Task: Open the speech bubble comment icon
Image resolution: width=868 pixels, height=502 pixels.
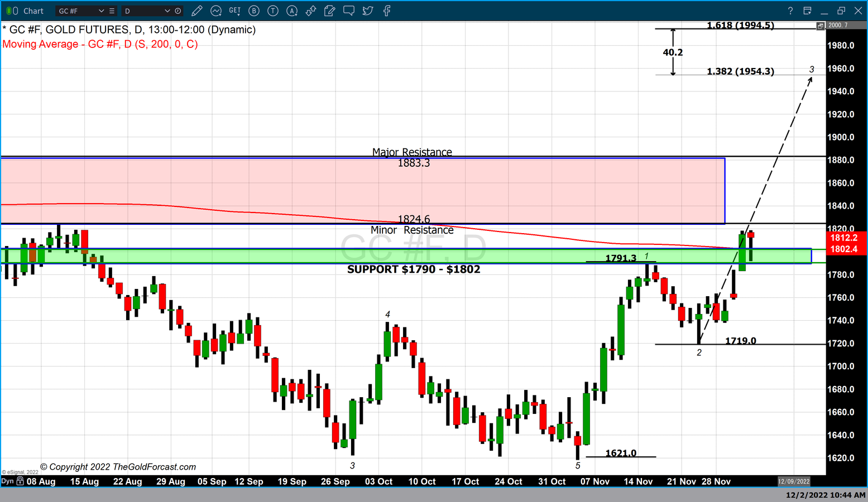Action: (x=349, y=11)
